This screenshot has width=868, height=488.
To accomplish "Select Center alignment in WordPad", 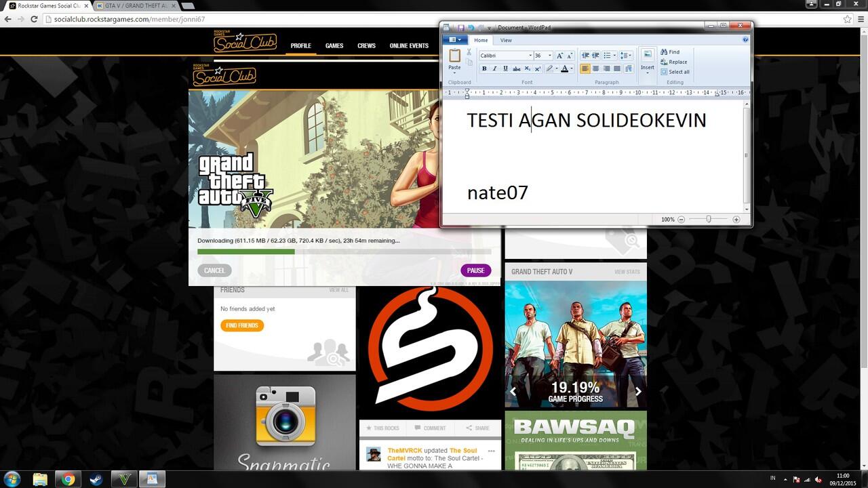I will pyautogui.click(x=595, y=68).
